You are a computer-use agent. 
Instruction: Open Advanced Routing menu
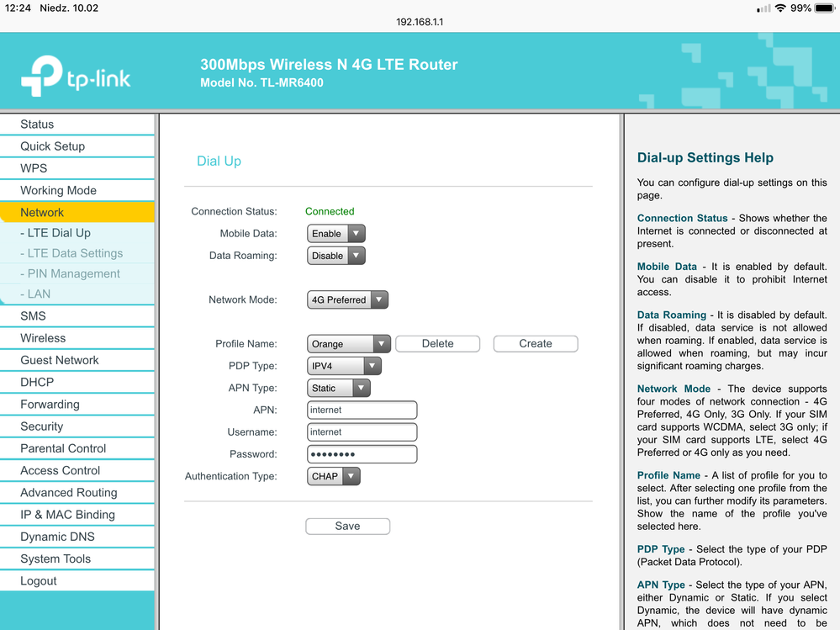(77, 492)
